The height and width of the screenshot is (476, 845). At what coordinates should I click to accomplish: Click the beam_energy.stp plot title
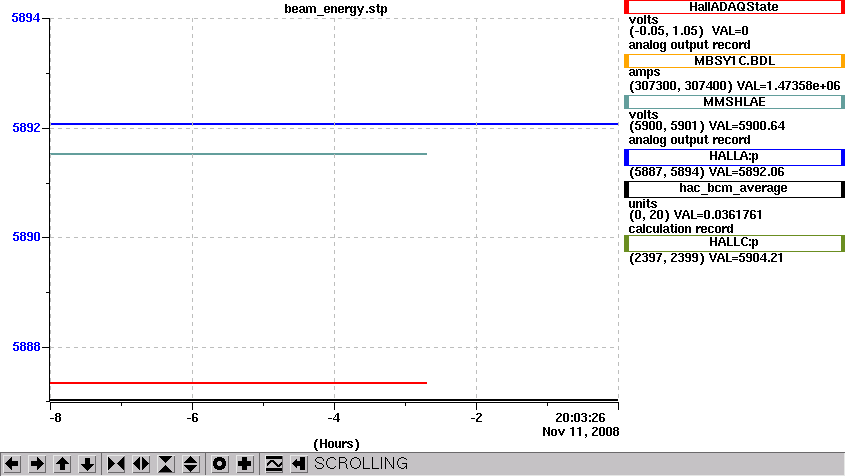(336, 9)
